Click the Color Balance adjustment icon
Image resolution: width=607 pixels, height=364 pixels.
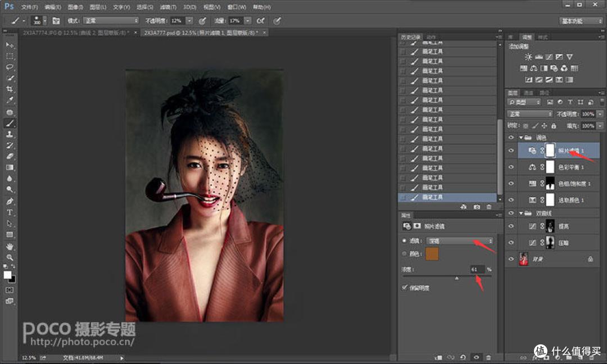(533, 68)
